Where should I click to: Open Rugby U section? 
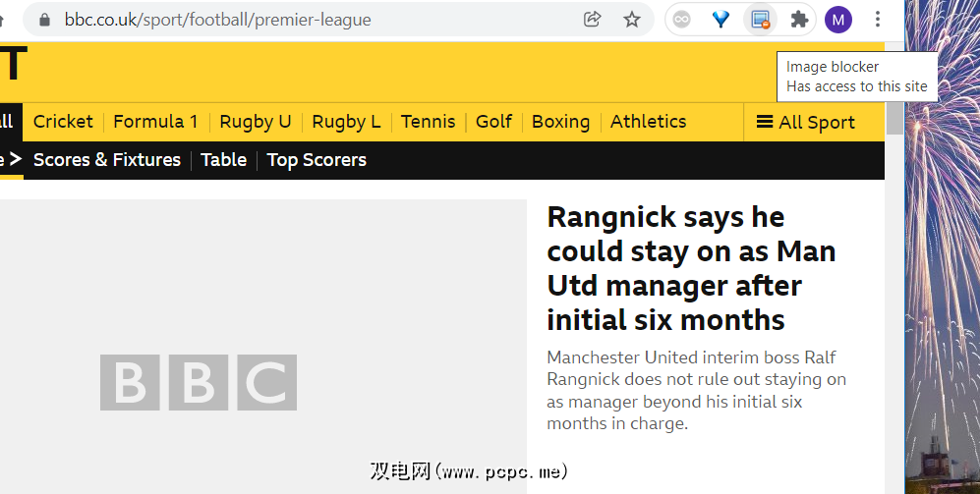(x=255, y=122)
